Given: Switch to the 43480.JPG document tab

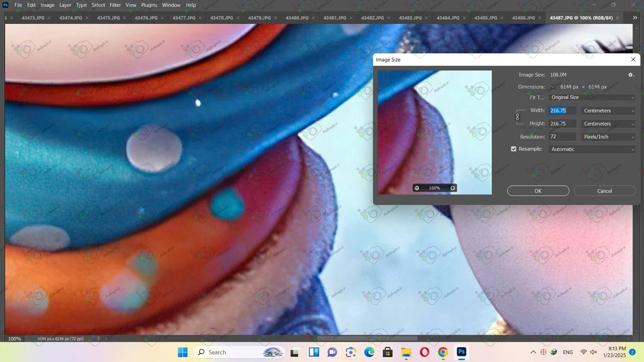Looking at the screenshot, I should tap(297, 18).
